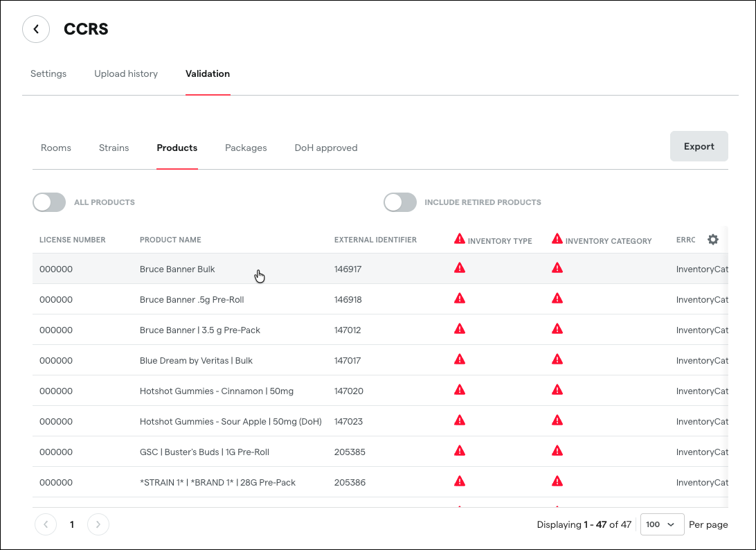Go to next page arrow

[x=98, y=524]
